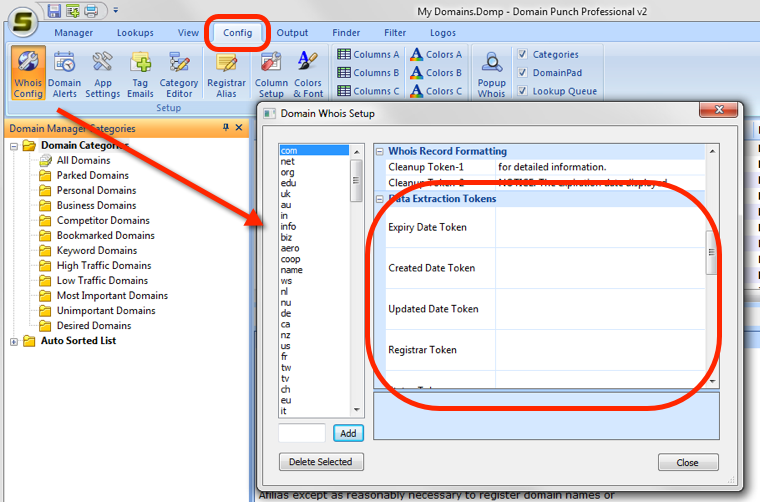Click the Add button for new TLD
The height and width of the screenshot is (502, 760).
point(348,433)
